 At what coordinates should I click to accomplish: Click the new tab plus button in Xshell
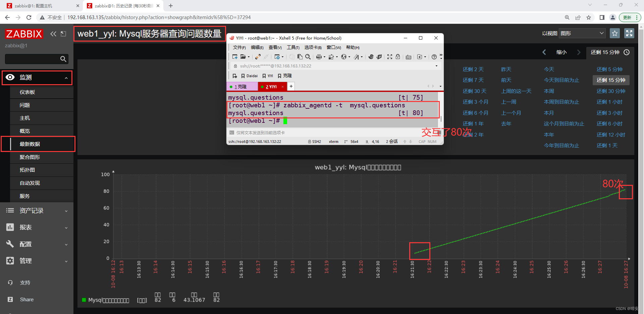(291, 86)
